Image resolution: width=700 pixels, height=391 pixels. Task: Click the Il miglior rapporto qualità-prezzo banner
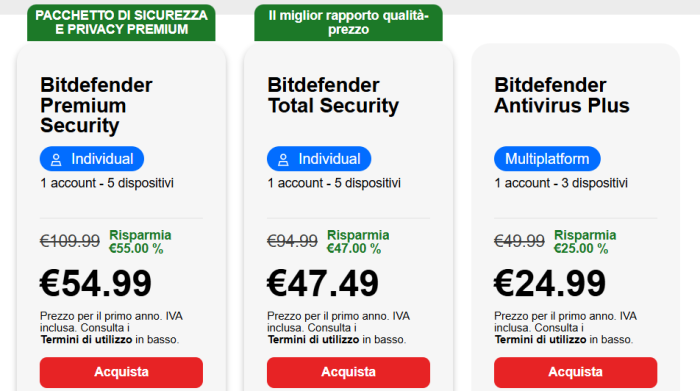pyautogui.click(x=348, y=23)
